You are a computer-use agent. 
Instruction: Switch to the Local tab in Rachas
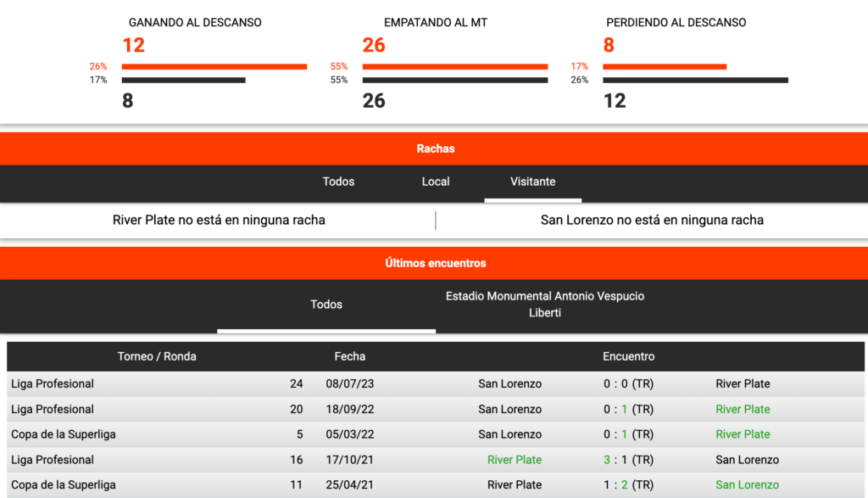(436, 182)
